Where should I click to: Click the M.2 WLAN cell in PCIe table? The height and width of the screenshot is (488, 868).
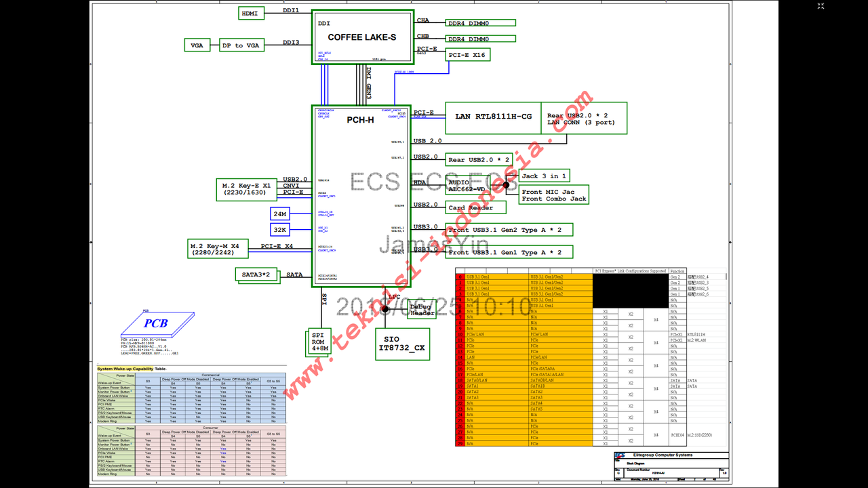698,340
